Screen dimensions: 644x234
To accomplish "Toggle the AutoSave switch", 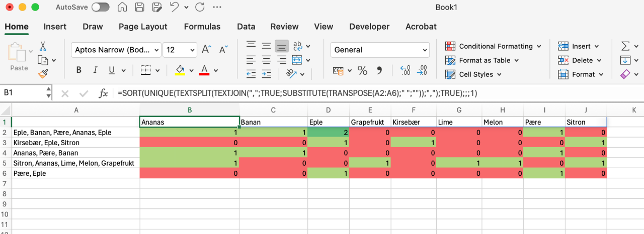I will pos(101,8).
